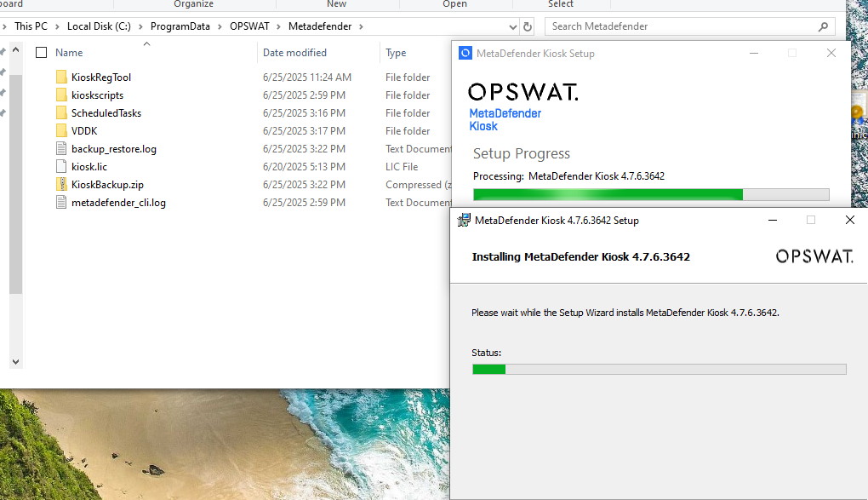Click the 6/20/2025 5:13 PM date cell
The width and height of the screenshot is (868, 500).
pos(304,166)
